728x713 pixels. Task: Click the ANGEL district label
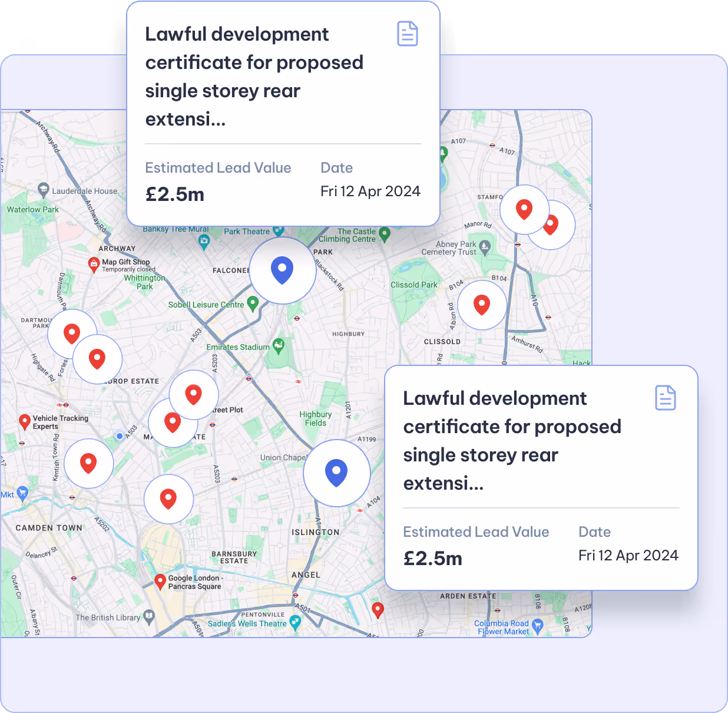(306, 575)
